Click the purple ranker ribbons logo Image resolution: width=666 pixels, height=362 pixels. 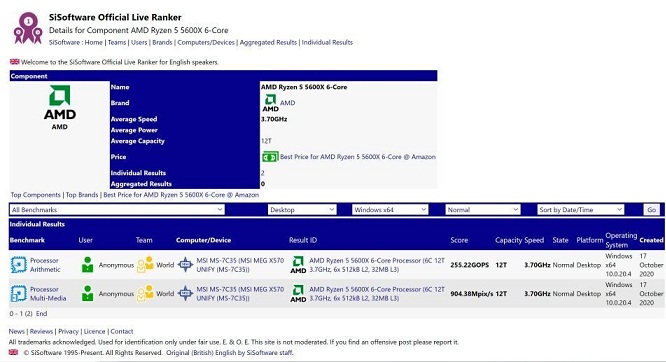(28, 28)
